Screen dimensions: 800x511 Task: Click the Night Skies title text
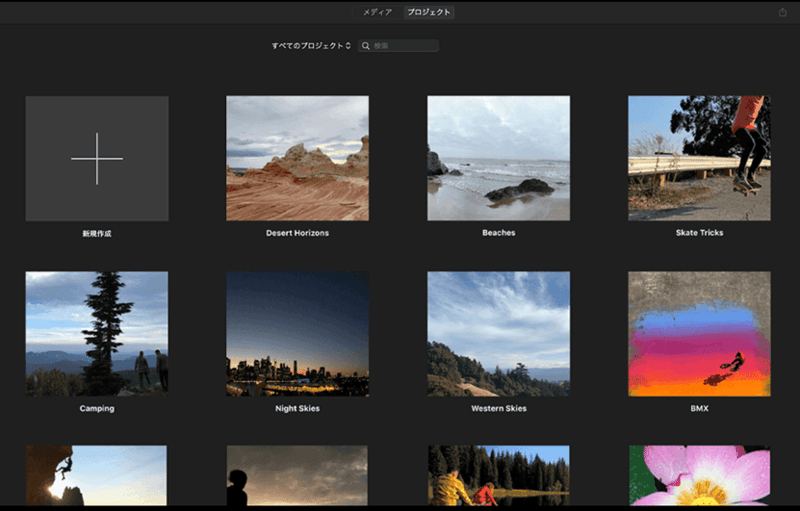[297, 409]
